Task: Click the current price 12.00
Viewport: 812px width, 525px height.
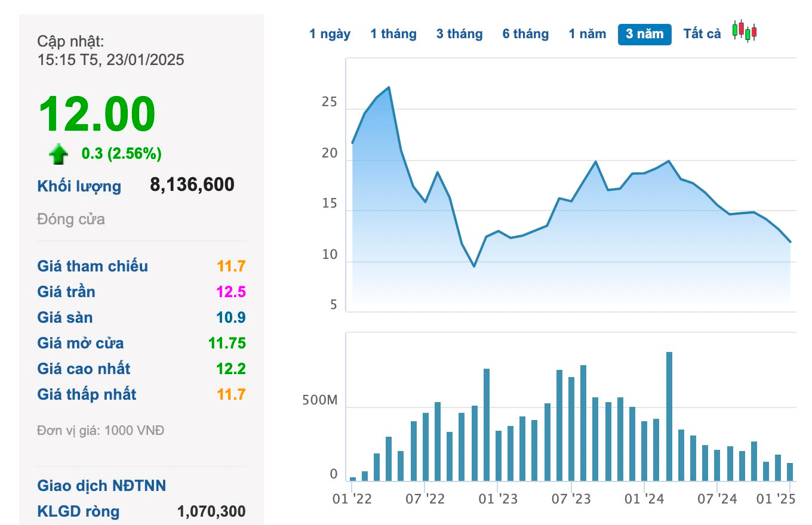Action: click(x=97, y=113)
